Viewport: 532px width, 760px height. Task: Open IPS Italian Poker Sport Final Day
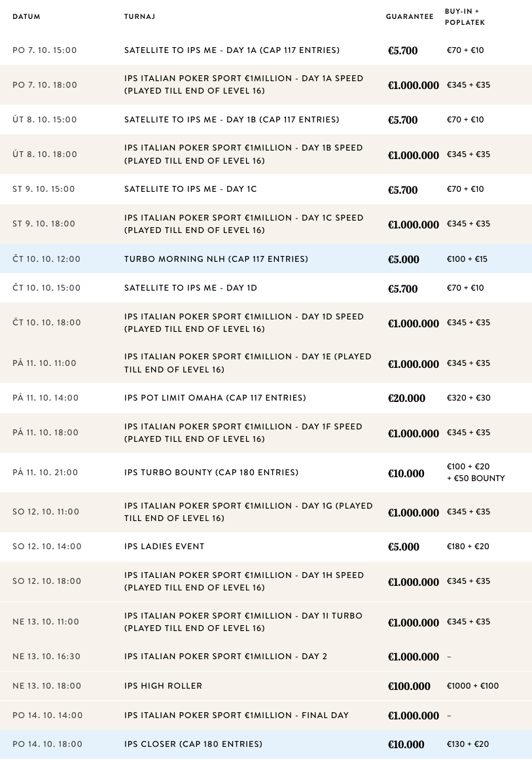266,715
